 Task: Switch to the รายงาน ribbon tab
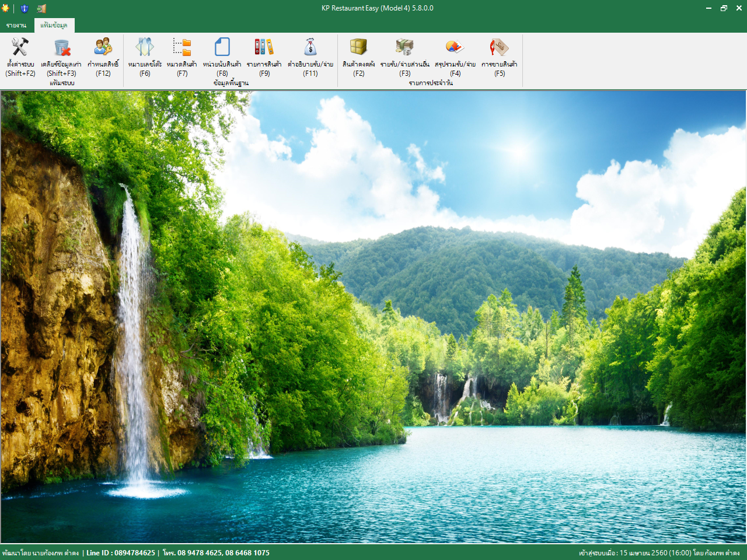[16, 25]
